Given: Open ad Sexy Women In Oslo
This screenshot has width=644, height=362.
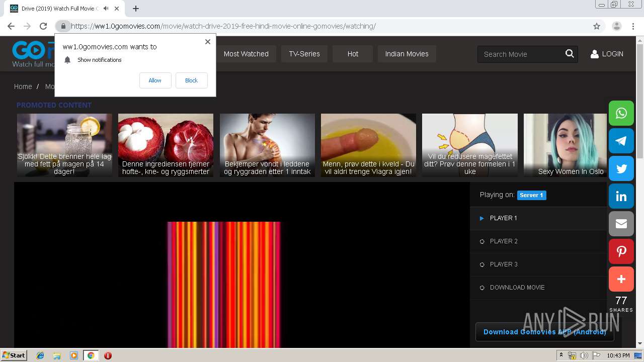Looking at the screenshot, I should 565,145.
